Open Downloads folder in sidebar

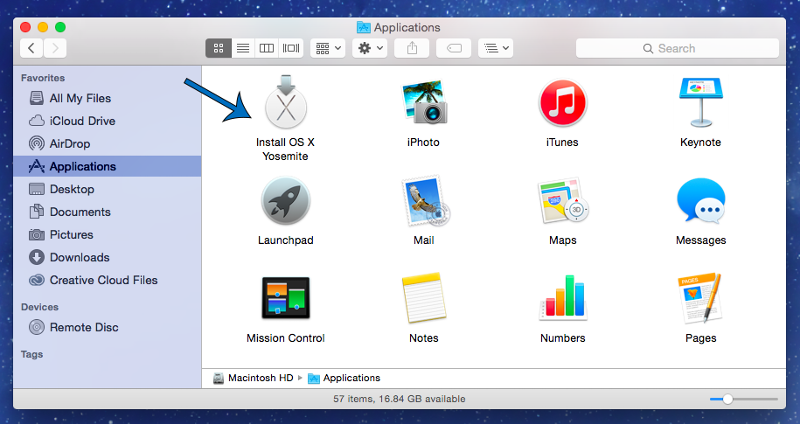click(107, 257)
